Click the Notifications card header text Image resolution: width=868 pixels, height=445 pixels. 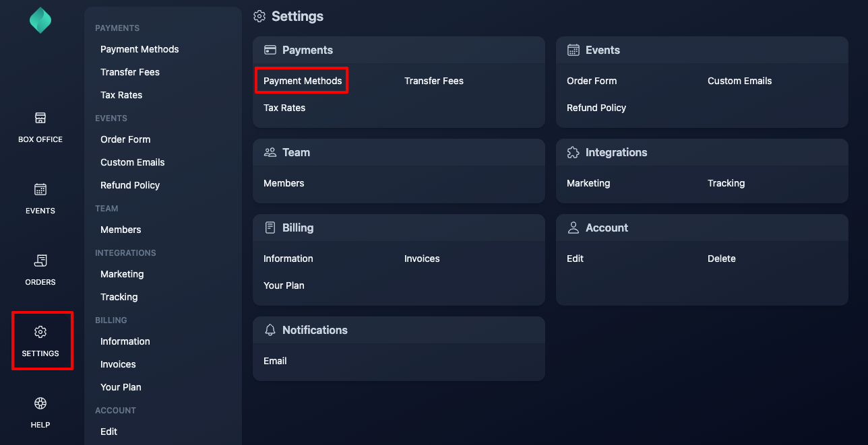pyautogui.click(x=315, y=330)
